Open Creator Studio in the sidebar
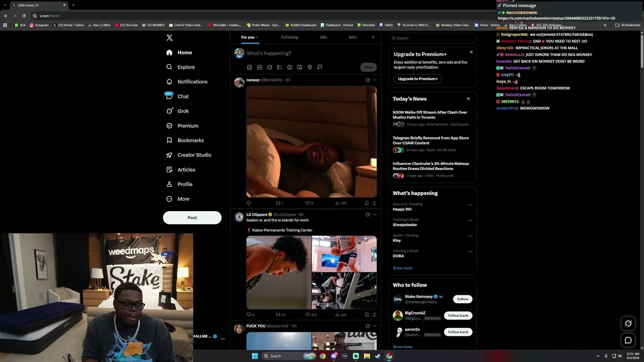The width and height of the screenshot is (644, 362). pos(189,155)
